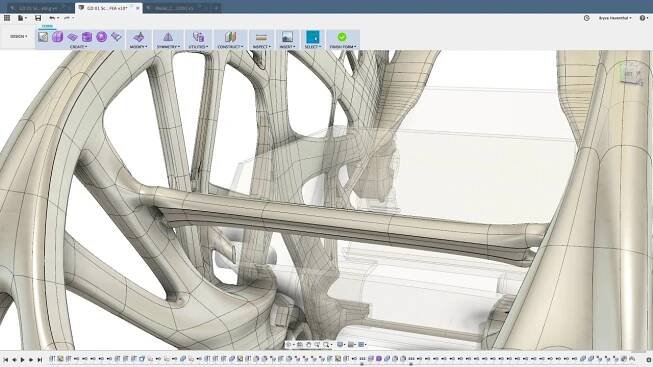This screenshot has width=653, height=367.
Task: Open the Viewports layout menu
Action: click(362, 345)
